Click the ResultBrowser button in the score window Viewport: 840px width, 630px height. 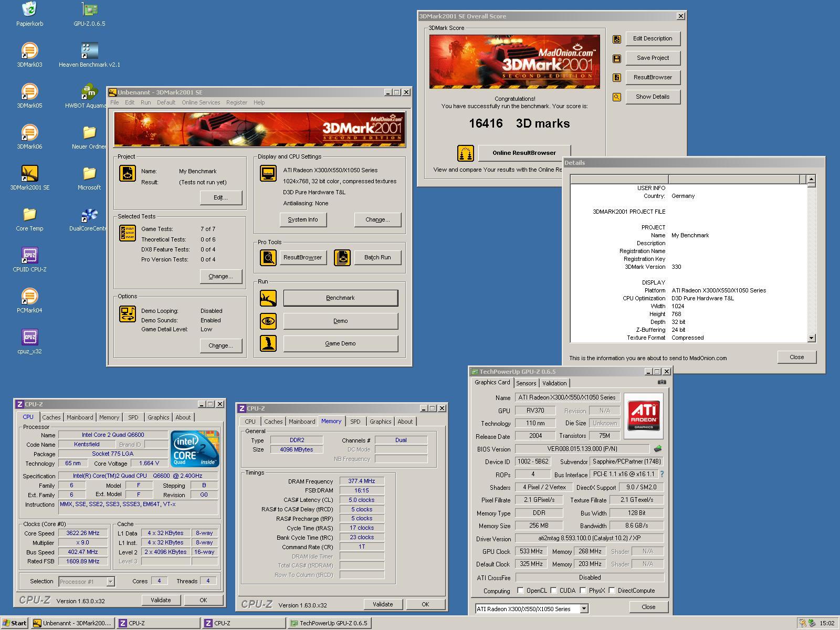pyautogui.click(x=653, y=77)
